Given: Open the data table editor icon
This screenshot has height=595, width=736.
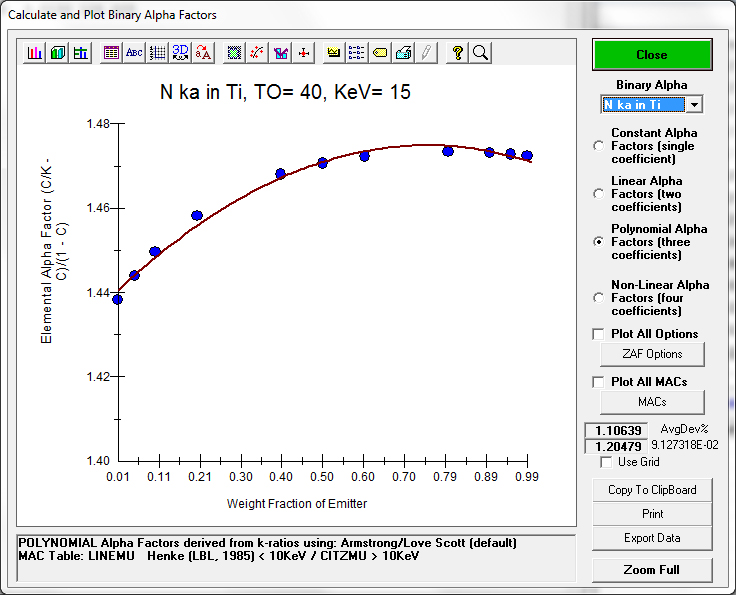Looking at the screenshot, I should pos(112,53).
